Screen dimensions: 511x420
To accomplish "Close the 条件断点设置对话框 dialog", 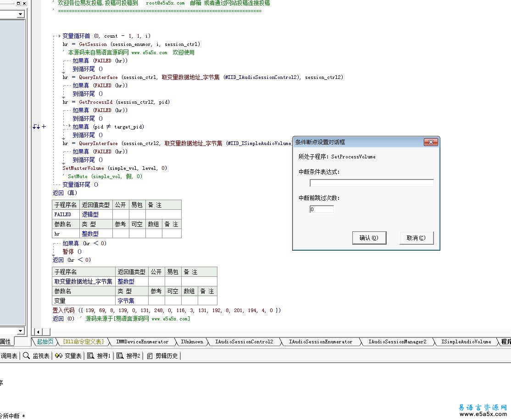I will point(431,142).
